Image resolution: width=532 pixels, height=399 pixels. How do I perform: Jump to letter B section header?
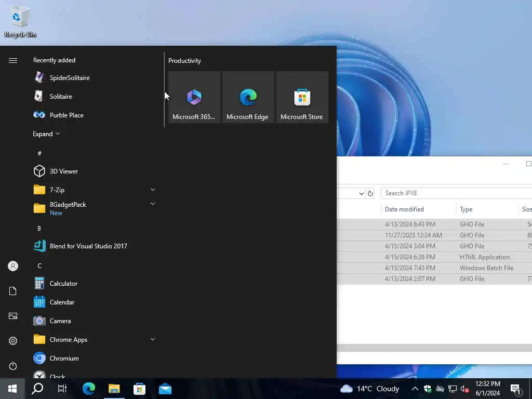point(39,229)
